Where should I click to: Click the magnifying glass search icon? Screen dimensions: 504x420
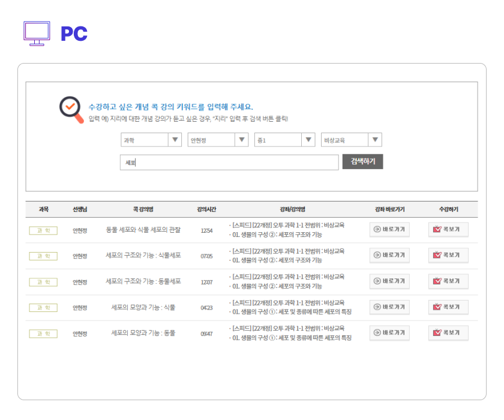coord(71,109)
